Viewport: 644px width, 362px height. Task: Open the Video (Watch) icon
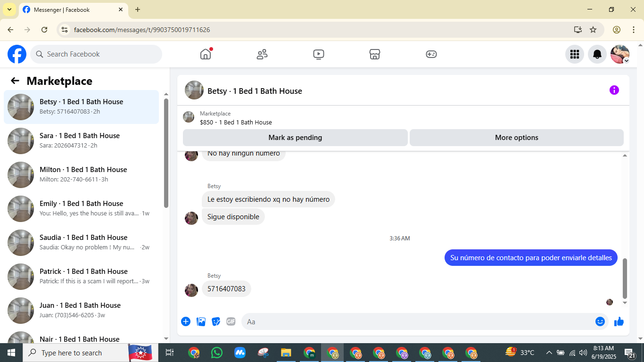(319, 54)
